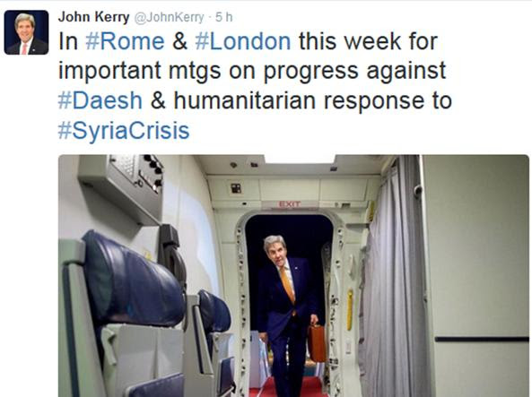Image resolution: width=532 pixels, height=397 pixels.
Task: Click the John Kerry display name
Action: pyautogui.click(x=93, y=17)
